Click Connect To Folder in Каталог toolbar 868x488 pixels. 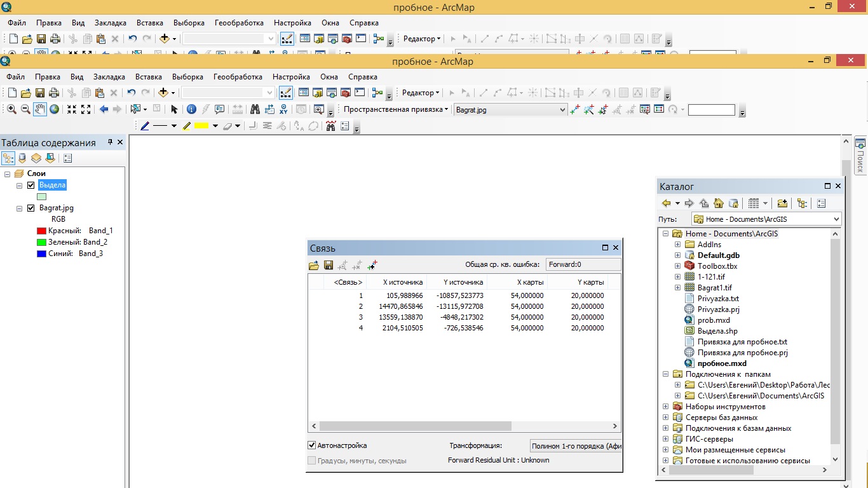[782, 203]
